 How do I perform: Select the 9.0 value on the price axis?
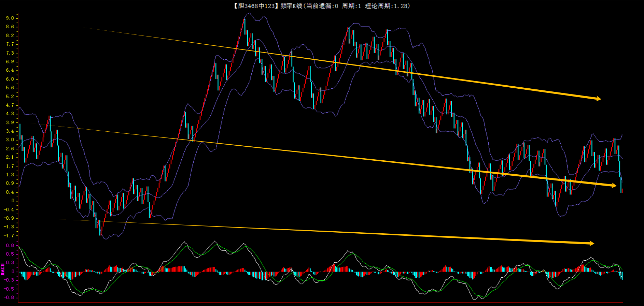tap(10, 18)
